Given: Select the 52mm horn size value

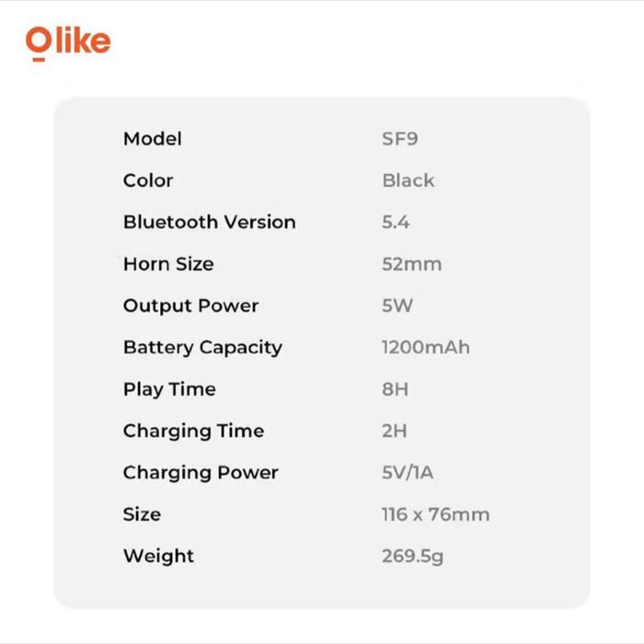Looking at the screenshot, I should pos(411,264).
